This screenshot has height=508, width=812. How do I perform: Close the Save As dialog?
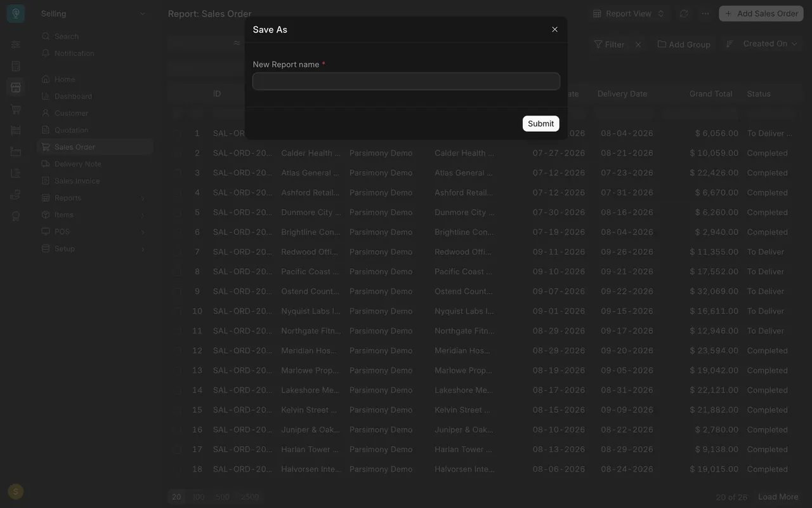click(x=554, y=29)
